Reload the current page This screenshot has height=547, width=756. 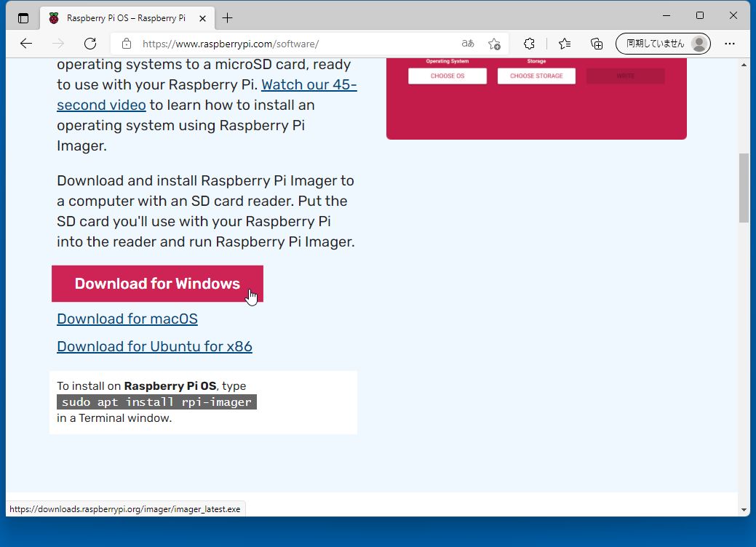click(90, 44)
